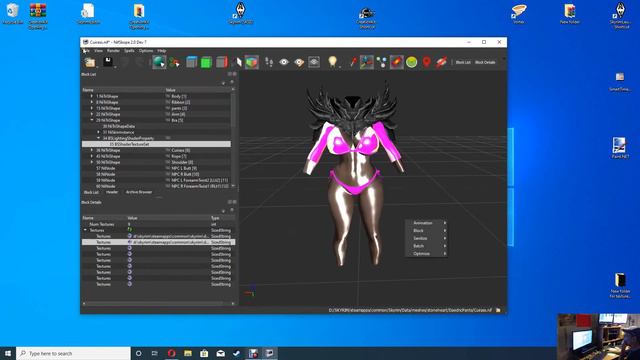
Task: Switch to blue top view cube
Action: [x=191, y=62]
